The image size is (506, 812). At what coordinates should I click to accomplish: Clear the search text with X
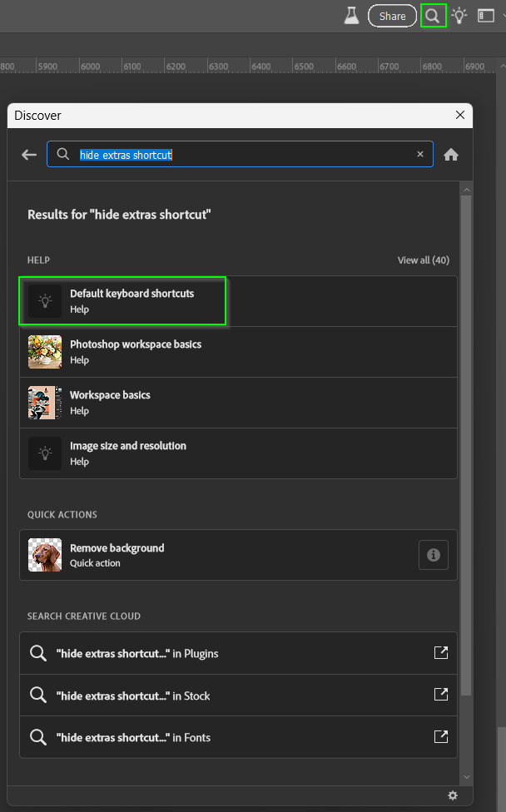coord(420,154)
